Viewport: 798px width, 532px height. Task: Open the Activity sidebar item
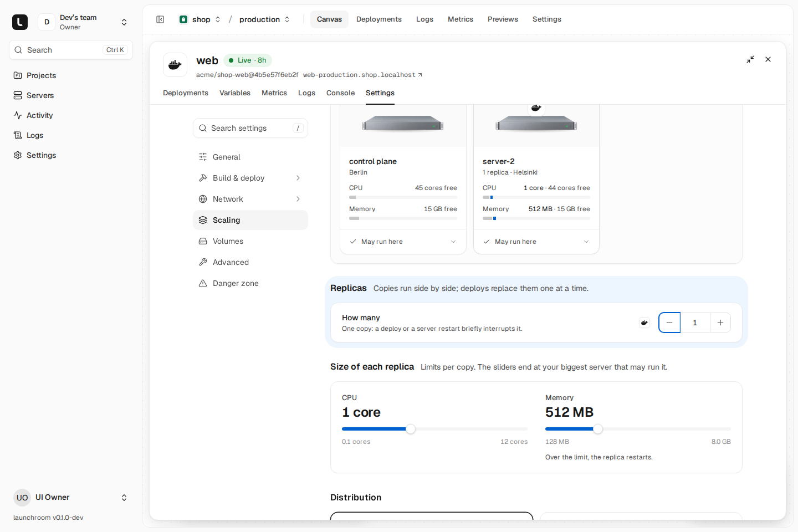coord(71,115)
